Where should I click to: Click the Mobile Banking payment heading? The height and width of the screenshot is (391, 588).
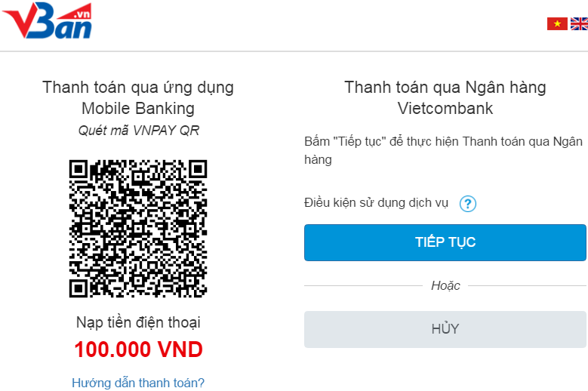[x=138, y=97]
